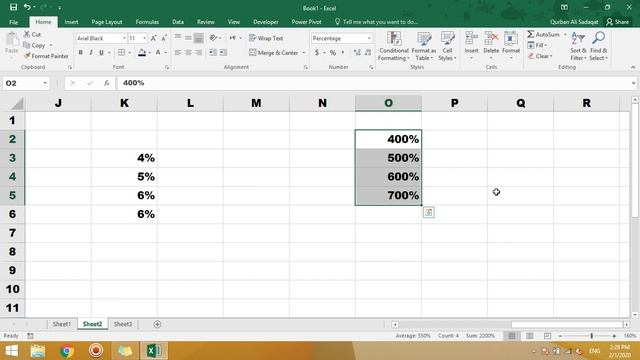Image resolution: width=640 pixels, height=360 pixels.
Task: Click Merge & Center
Action: pos(274,53)
